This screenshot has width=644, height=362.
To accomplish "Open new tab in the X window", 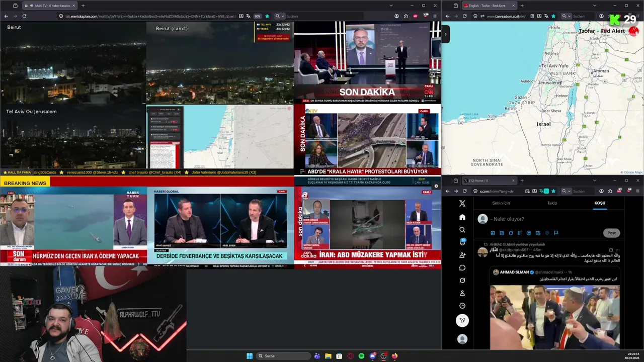I will coord(522,180).
